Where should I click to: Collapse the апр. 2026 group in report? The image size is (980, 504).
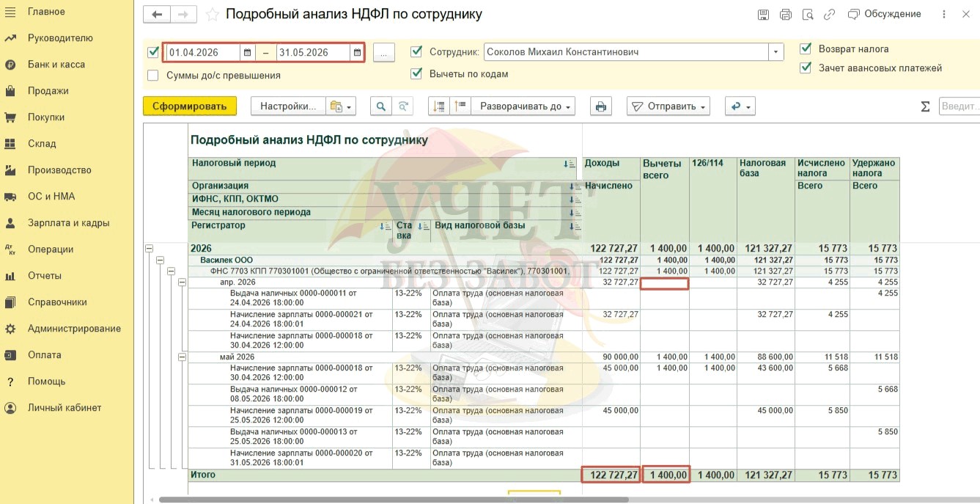click(182, 282)
